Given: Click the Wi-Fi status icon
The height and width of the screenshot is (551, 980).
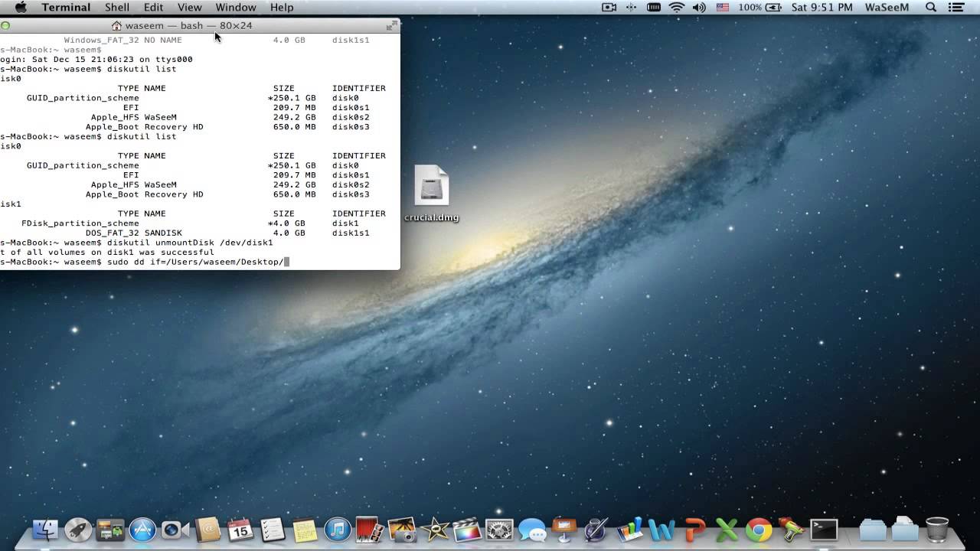Looking at the screenshot, I should point(676,7).
